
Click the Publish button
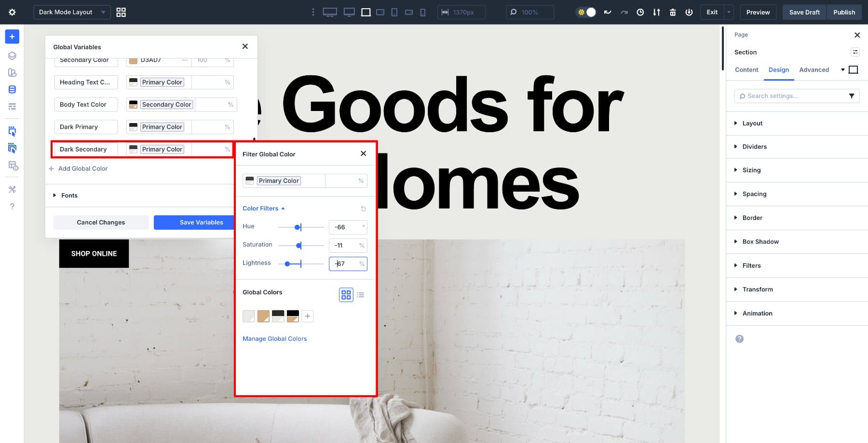844,12
